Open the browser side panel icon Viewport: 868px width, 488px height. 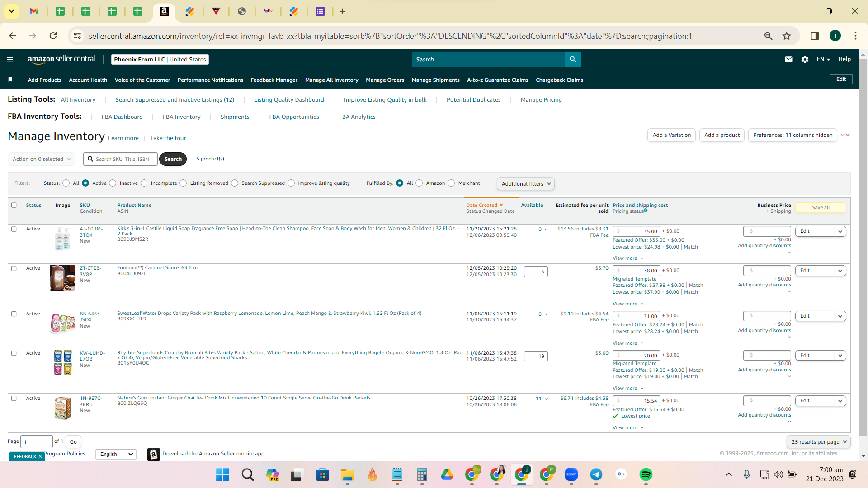[815, 36]
